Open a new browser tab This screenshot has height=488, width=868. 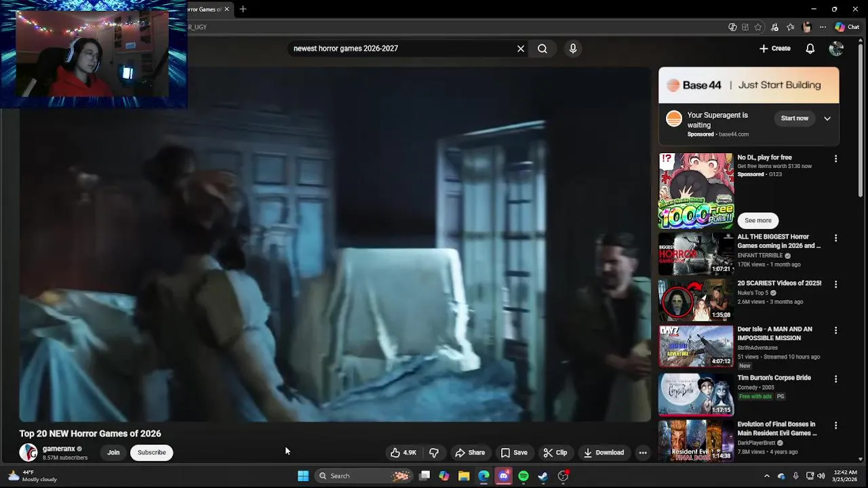point(243,9)
